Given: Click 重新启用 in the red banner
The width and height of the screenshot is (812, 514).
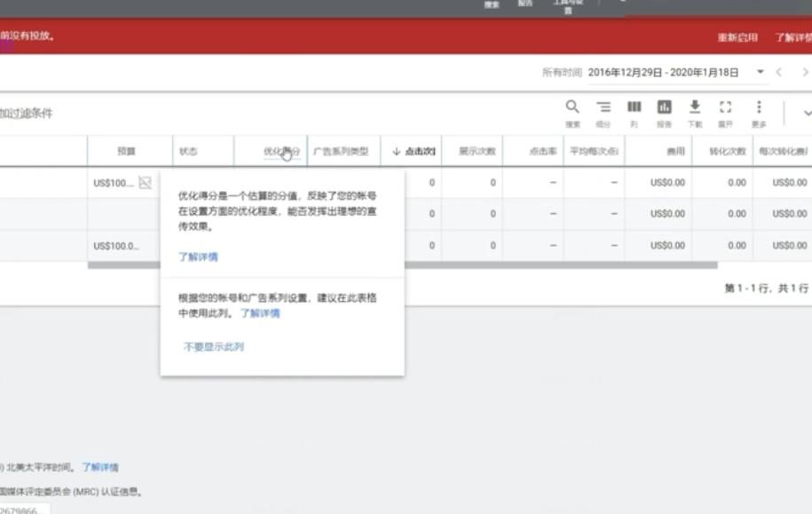Looking at the screenshot, I should (x=737, y=38).
